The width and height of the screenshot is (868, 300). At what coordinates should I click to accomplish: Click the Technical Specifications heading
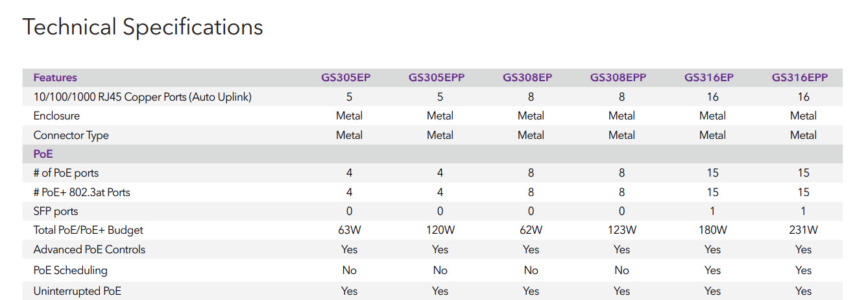(x=143, y=27)
